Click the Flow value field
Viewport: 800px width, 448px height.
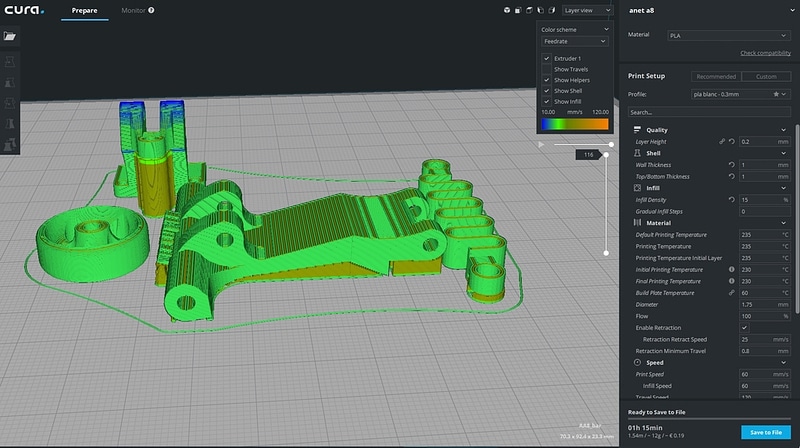pos(764,316)
